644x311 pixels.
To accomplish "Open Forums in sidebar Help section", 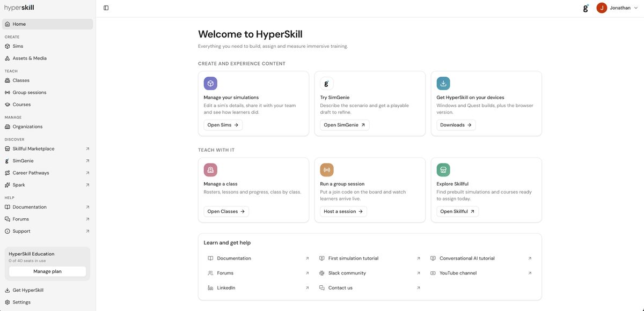I will 48,219.
